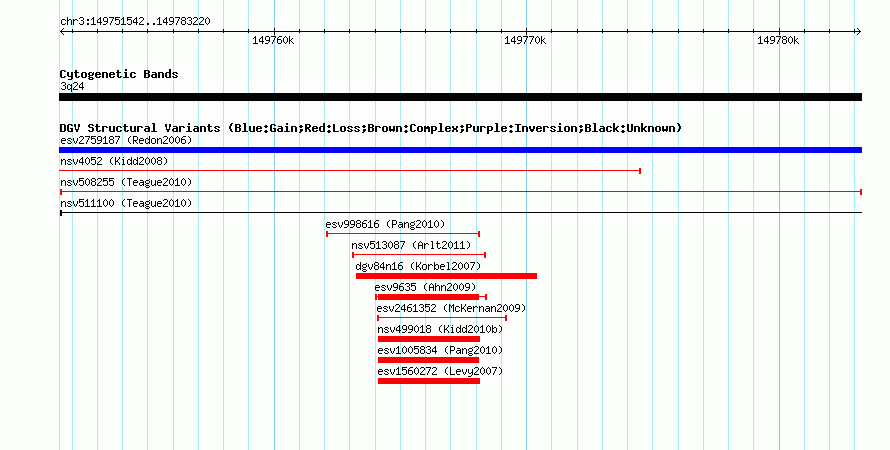This screenshot has width=890, height=450.
Task: Select the red nsv508255 loss line
Action: click(x=460, y=192)
